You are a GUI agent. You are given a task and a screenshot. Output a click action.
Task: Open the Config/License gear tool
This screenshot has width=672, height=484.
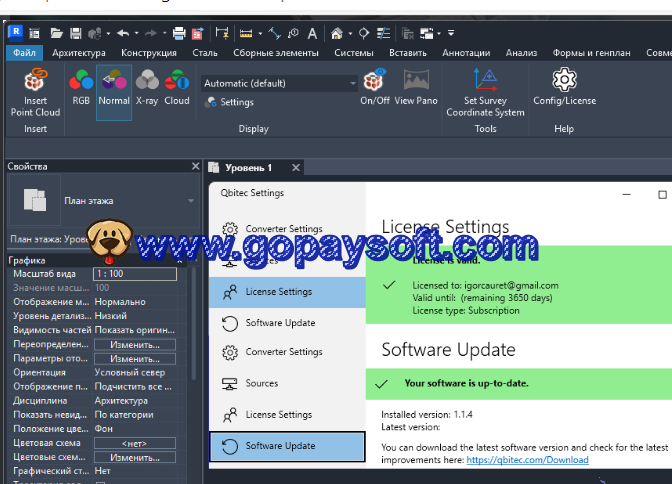point(564,87)
